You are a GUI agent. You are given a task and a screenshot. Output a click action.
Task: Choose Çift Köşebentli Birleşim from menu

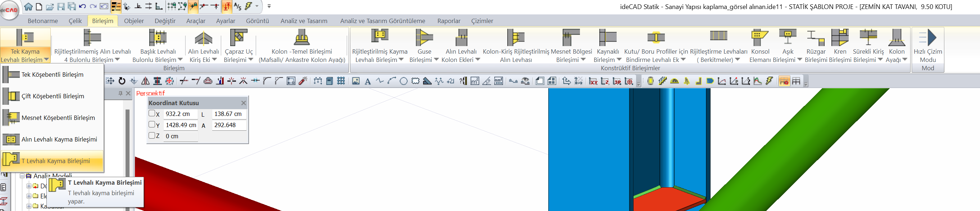click(x=53, y=96)
